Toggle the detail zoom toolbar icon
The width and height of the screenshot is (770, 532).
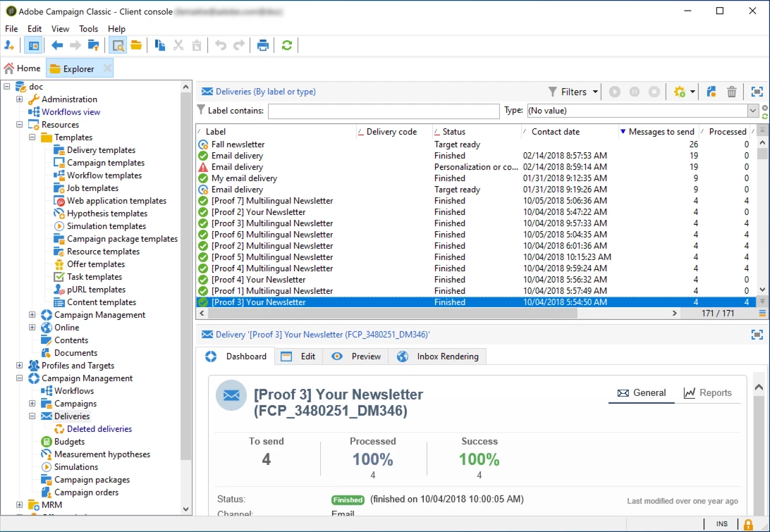click(118, 46)
